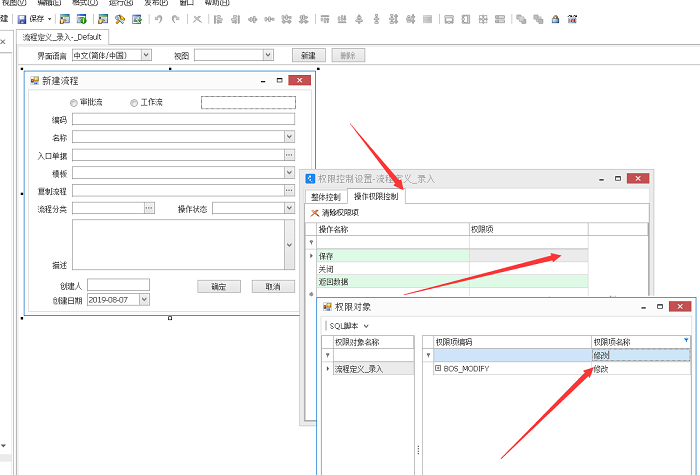Click the hammer tools icon in toolbar
The image size is (700, 475).
pos(120,19)
